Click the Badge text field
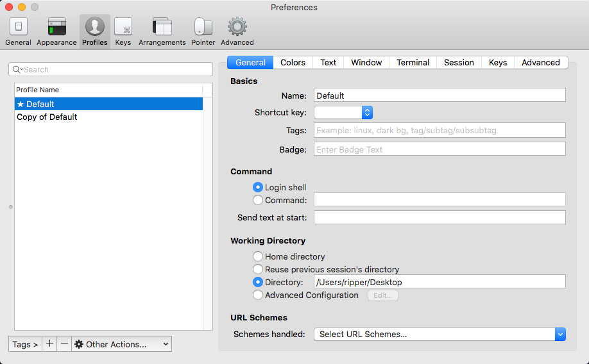This screenshot has height=364, width=589. tap(440, 149)
